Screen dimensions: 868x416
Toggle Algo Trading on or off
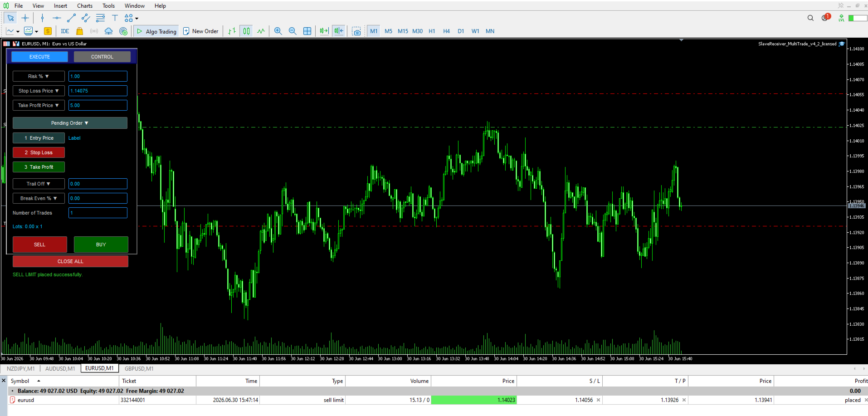(x=156, y=31)
